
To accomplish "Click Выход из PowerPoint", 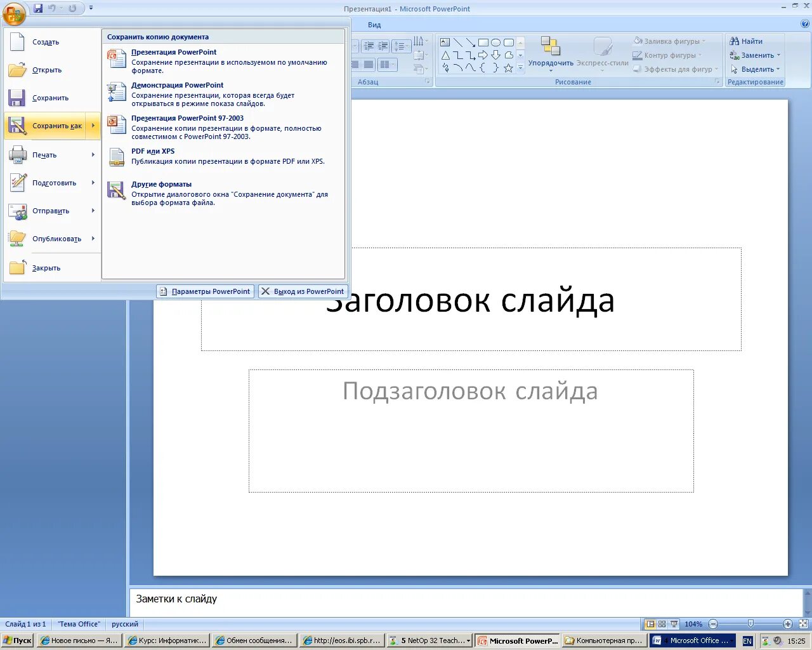I will (x=303, y=291).
